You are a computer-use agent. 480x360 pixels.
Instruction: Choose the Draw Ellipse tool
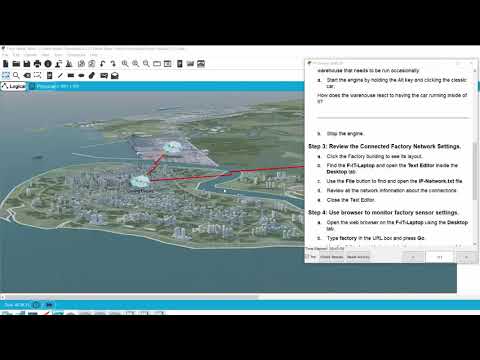click(x=81, y=76)
